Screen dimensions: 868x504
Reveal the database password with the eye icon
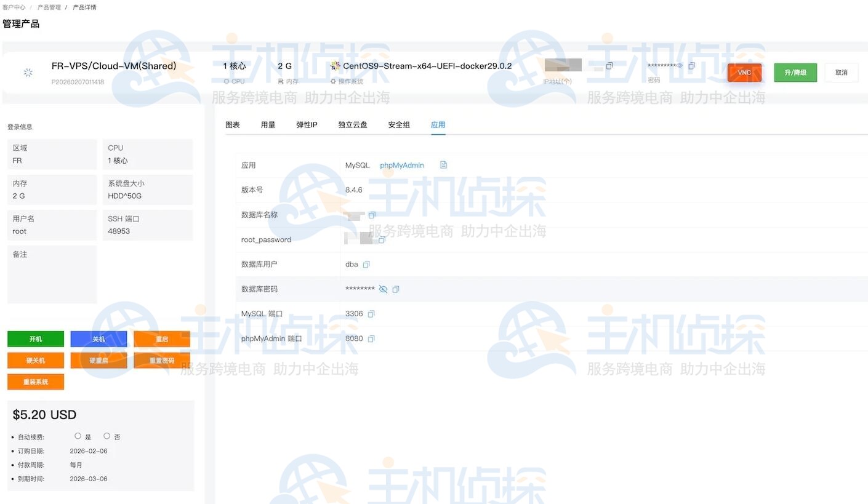[384, 289]
